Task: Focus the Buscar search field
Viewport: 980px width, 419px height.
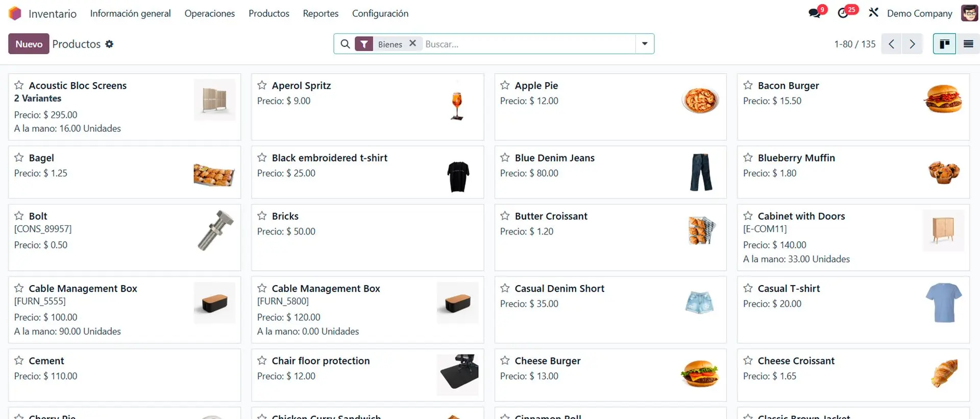Action: (528, 44)
